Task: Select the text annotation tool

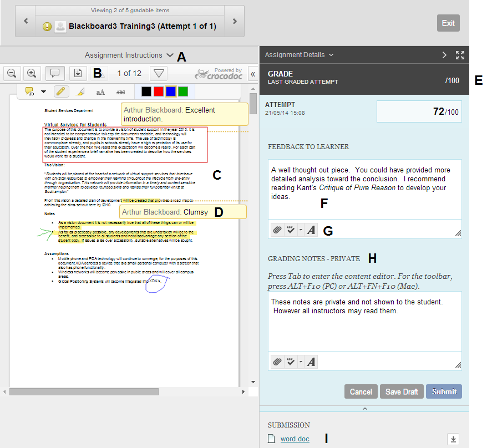Action: [100, 91]
